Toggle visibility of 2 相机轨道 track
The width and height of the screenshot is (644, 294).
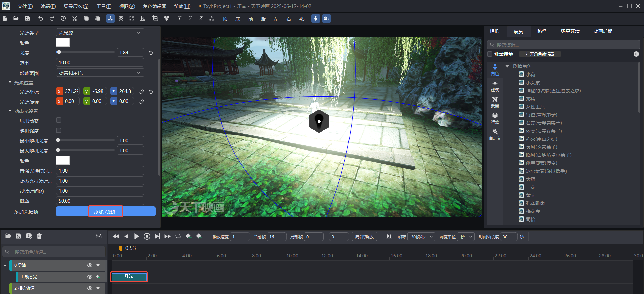tap(90, 288)
